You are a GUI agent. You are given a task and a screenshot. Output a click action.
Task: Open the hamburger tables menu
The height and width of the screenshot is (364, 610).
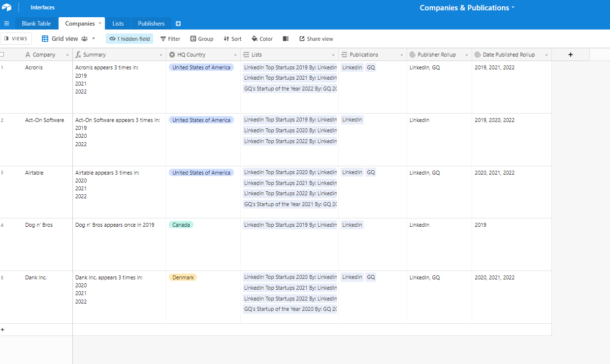coord(6,24)
